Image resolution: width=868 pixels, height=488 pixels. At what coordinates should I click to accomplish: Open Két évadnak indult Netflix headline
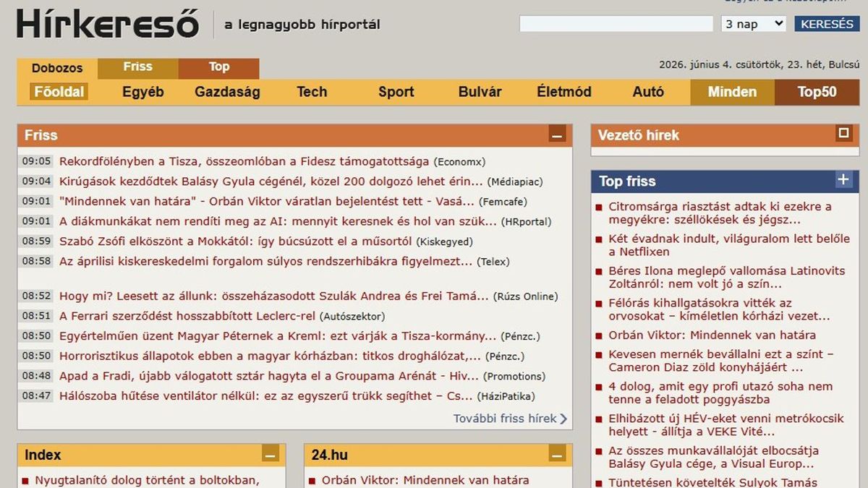pos(729,245)
